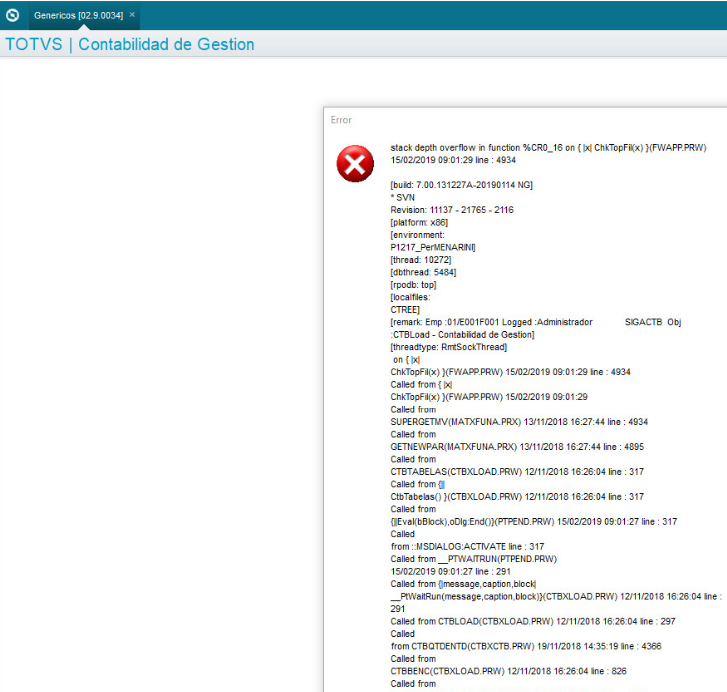Viewport: 727px width, 692px height.
Task: Click the build 7.00.131227A-20190114 NG line
Action: pos(461,185)
